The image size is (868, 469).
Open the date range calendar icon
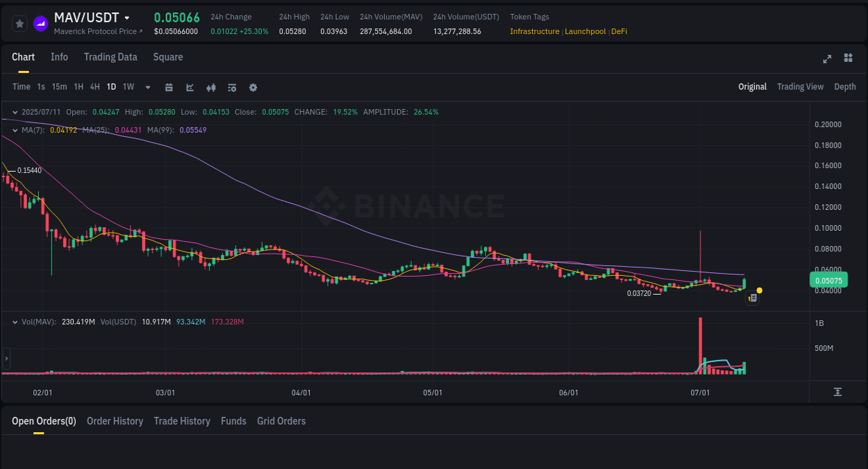[x=169, y=87]
